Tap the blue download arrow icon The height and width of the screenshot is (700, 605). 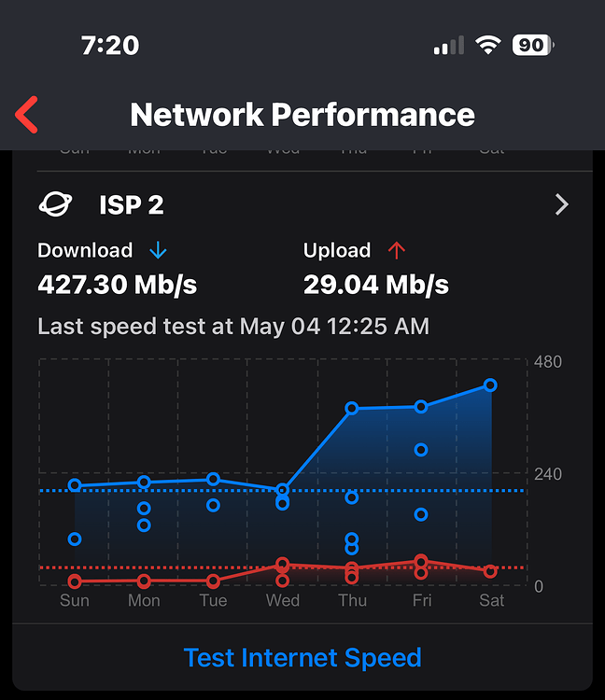(158, 250)
